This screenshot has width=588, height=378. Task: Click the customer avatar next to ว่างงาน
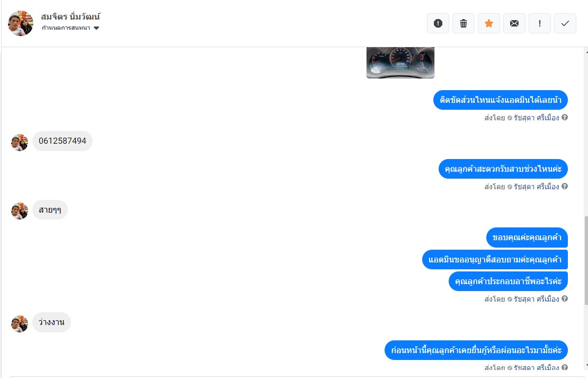coord(20,323)
